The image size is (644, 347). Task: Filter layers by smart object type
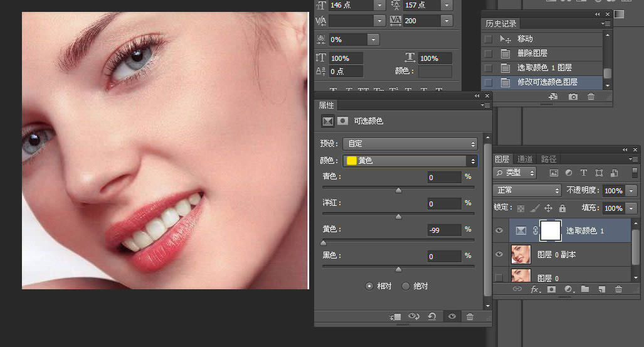[615, 173]
